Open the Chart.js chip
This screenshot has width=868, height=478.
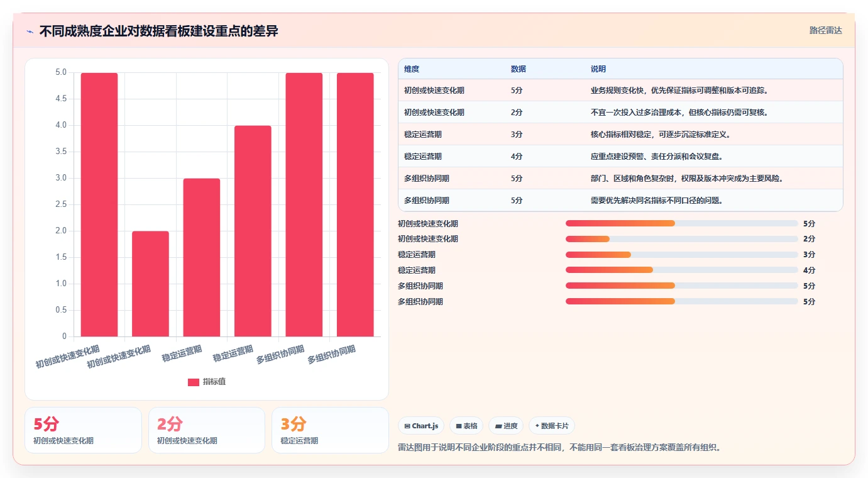421,426
